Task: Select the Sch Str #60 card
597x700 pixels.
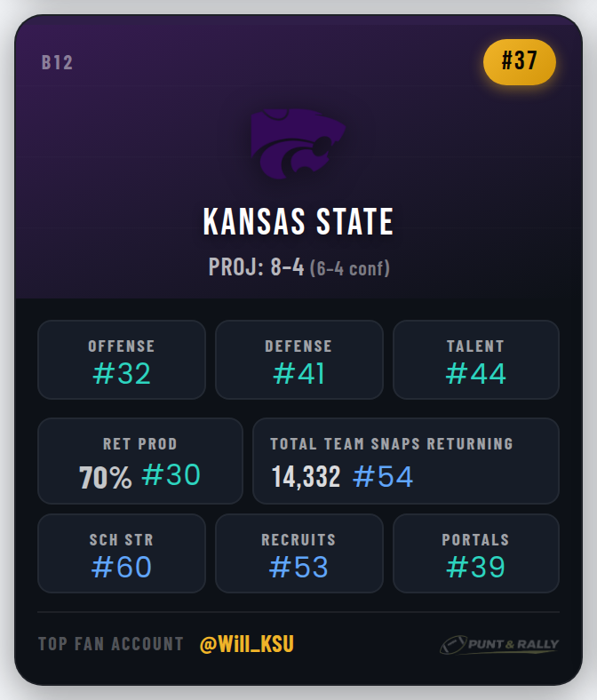Action: [x=122, y=553]
